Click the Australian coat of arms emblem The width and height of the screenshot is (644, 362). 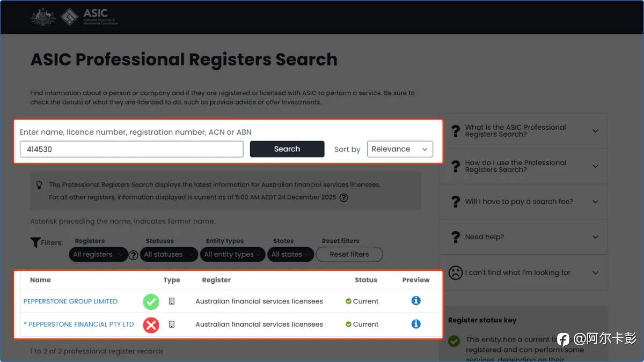tap(43, 17)
